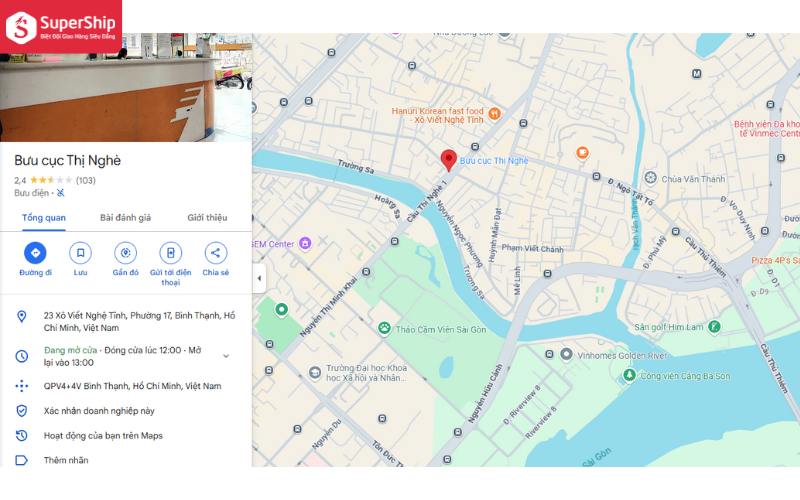Click the label tag icon for Thêm nhãn
The width and height of the screenshot is (800, 500).
click(21, 460)
